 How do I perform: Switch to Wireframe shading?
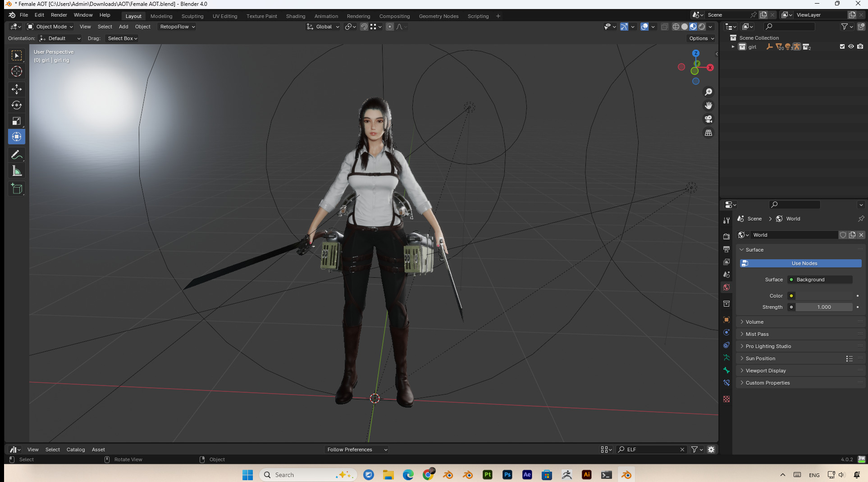click(x=676, y=27)
